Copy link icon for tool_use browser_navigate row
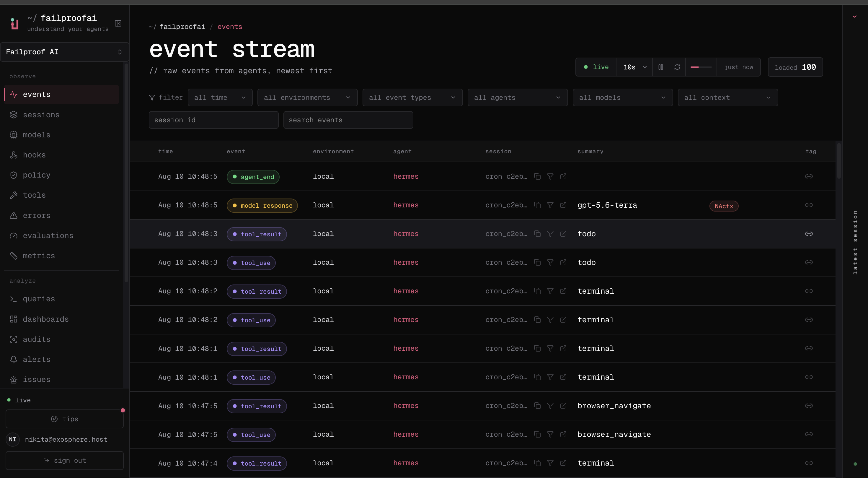The width and height of the screenshot is (868, 478). pyautogui.click(x=809, y=434)
